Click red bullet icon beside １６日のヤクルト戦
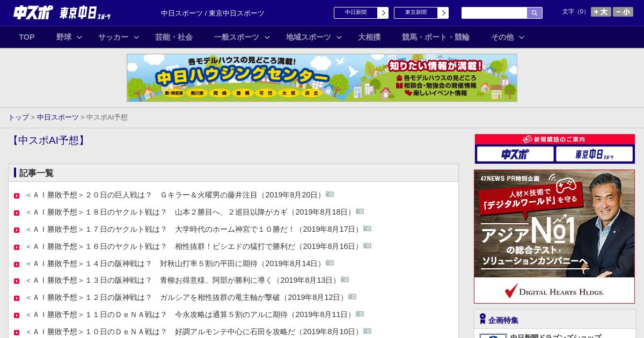Viewport: 644px width, 338px height. (x=17, y=247)
